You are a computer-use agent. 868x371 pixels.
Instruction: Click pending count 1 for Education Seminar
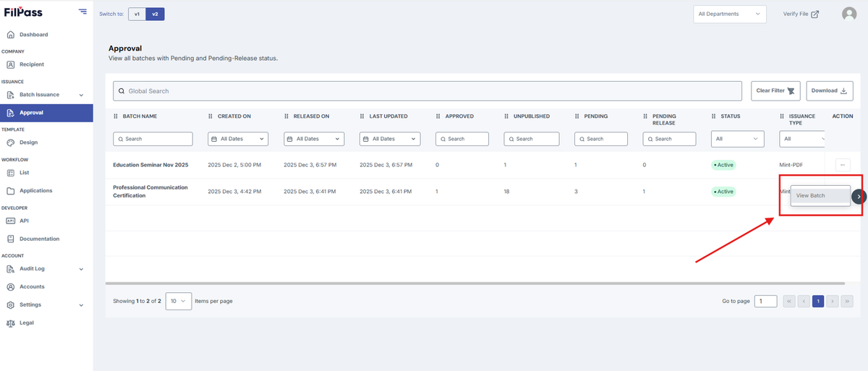pyautogui.click(x=576, y=165)
